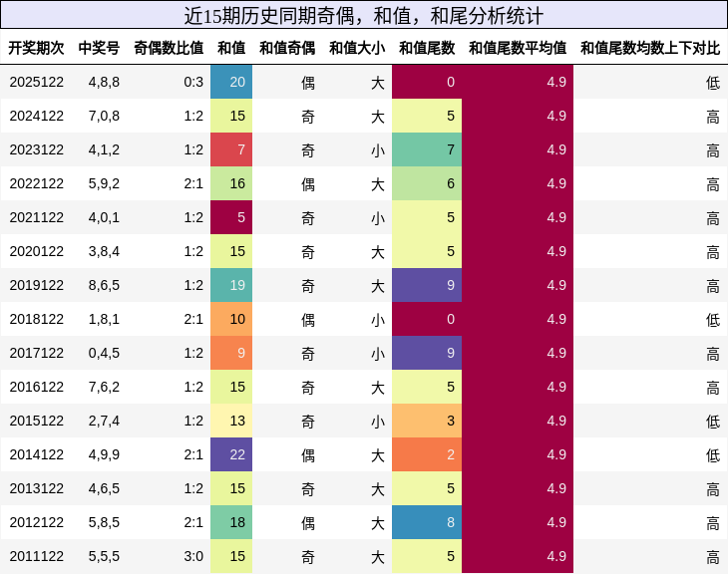Select period 2014122 cell

[x=36, y=454]
